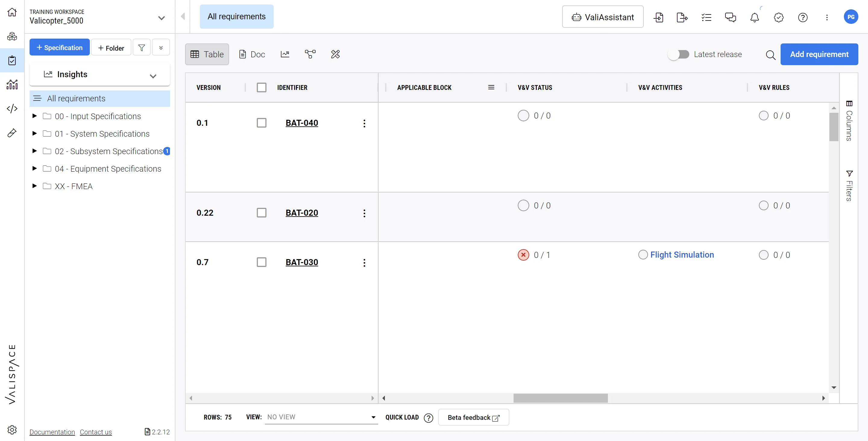Click Add requirement button
This screenshot has height=441, width=868.
819,54
